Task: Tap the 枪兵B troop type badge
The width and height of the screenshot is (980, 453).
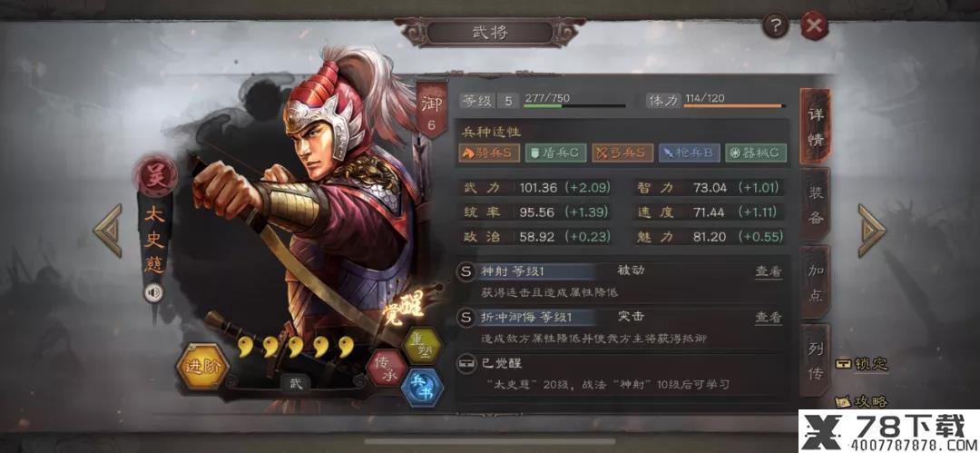Action: click(690, 153)
